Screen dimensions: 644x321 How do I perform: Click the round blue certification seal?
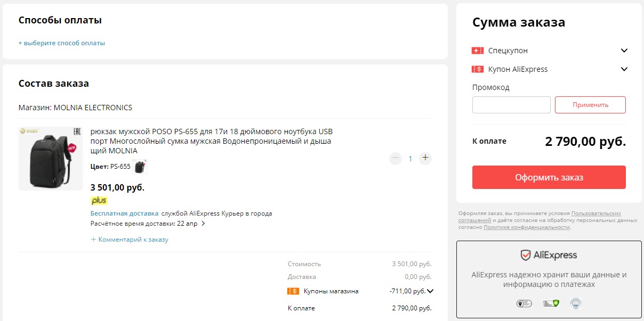click(576, 303)
